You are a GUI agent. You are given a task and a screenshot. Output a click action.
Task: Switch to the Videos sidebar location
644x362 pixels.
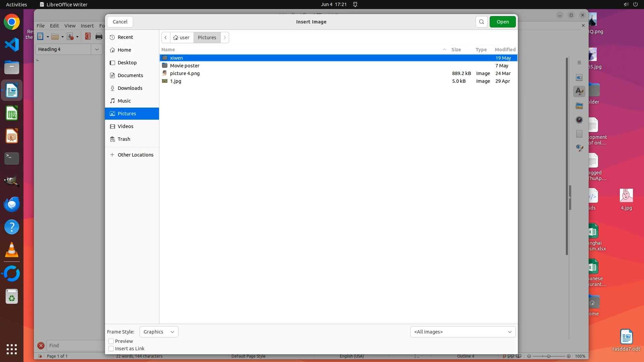(125, 126)
